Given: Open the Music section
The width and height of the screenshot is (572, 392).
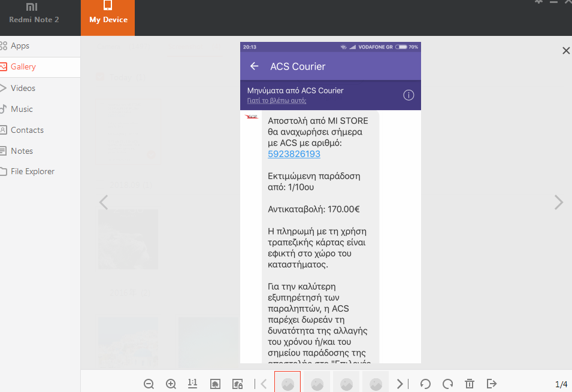Looking at the screenshot, I should pos(22,109).
